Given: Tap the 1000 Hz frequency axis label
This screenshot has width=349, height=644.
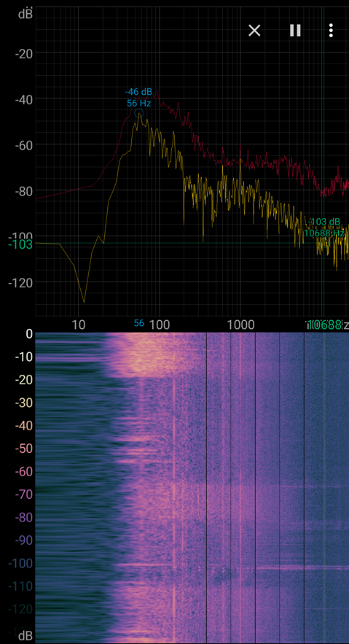Looking at the screenshot, I should pyautogui.click(x=240, y=325).
